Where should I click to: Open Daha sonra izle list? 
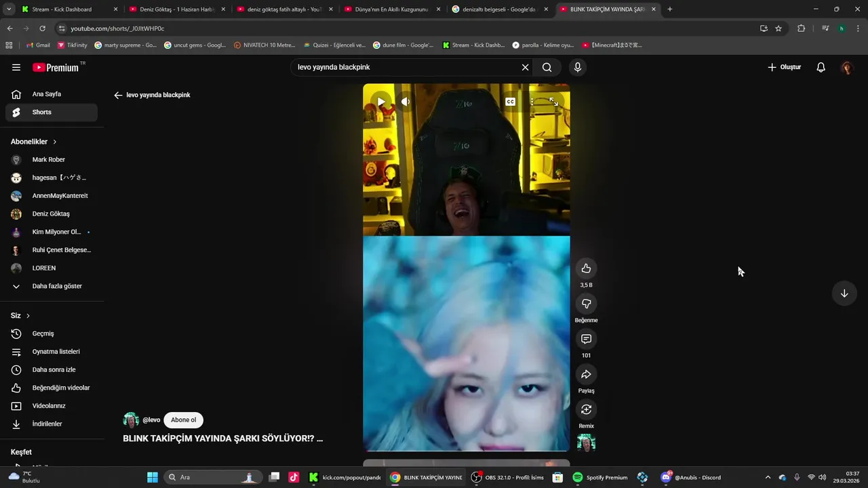(52, 369)
